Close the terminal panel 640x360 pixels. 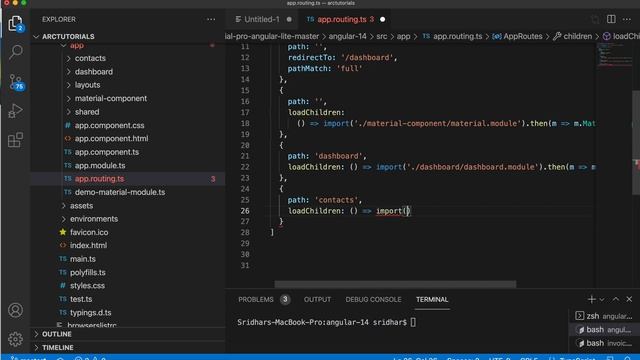pos(629,299)
